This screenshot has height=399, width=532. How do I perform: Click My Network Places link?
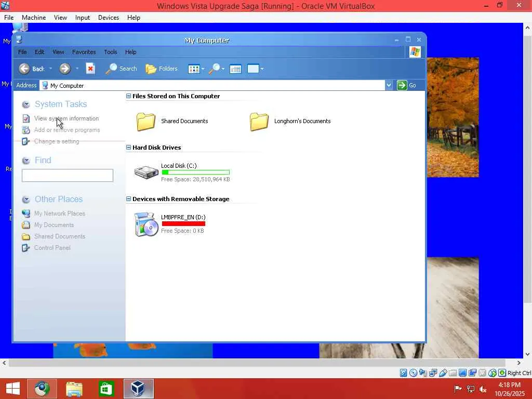click(x=59, y=214)
